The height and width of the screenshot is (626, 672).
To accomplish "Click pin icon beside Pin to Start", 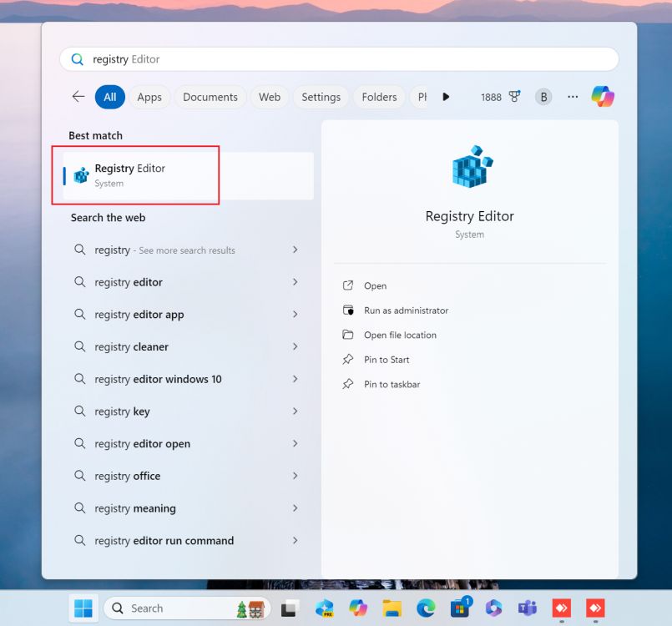I will (348, 359).
